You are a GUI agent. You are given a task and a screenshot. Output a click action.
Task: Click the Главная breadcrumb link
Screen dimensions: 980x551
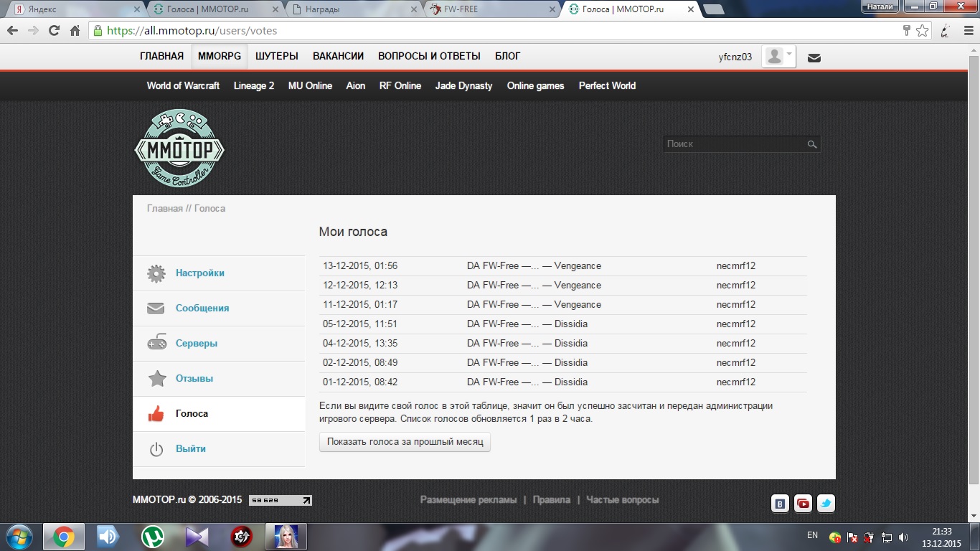click(165, 209)
